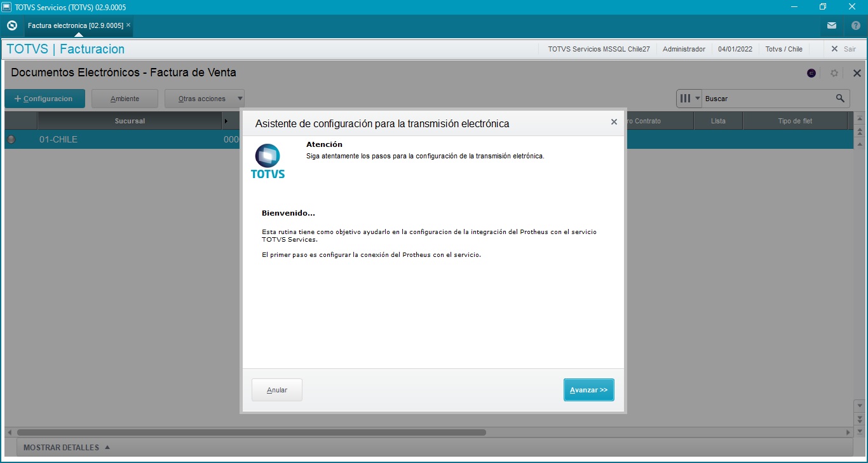Minimize the TOTVS Servicios window

[x=794, y=7]
